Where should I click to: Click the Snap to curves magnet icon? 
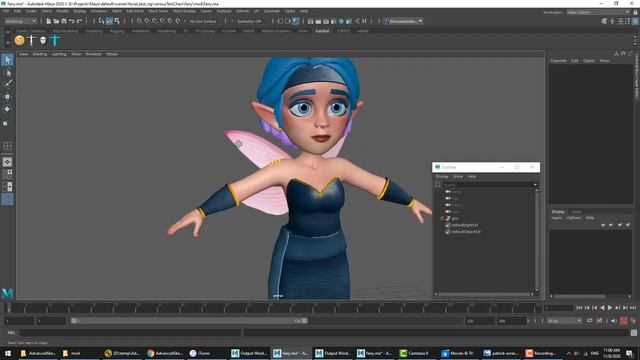click(147, 21)
